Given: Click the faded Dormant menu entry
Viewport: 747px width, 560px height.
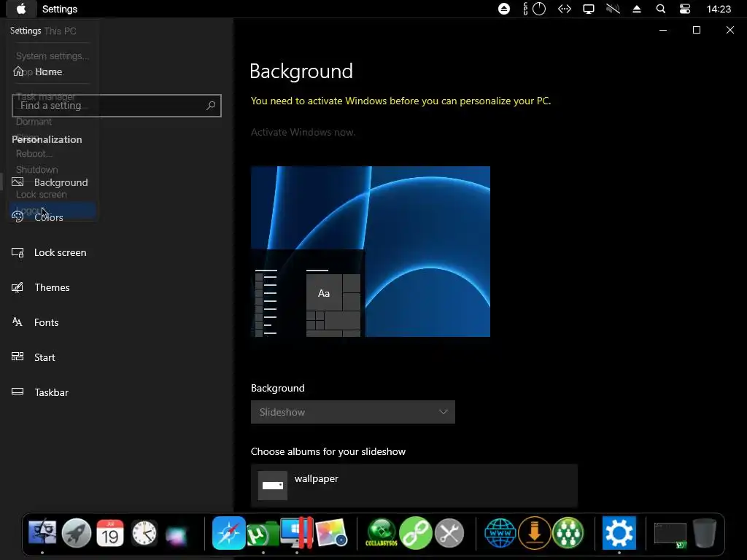Looking at the screenshot, I should (x=34, y=122).
